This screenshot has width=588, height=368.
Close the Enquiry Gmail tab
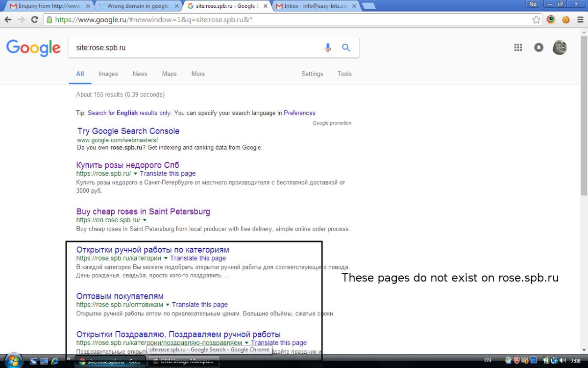(x=87, y=6)
